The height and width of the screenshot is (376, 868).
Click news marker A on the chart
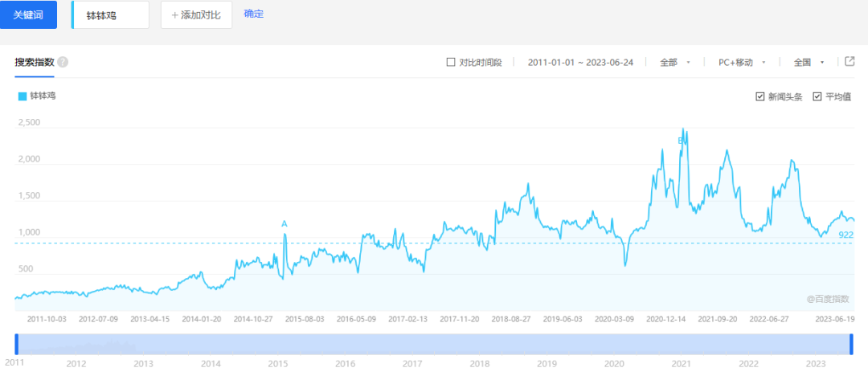point(285,223)
